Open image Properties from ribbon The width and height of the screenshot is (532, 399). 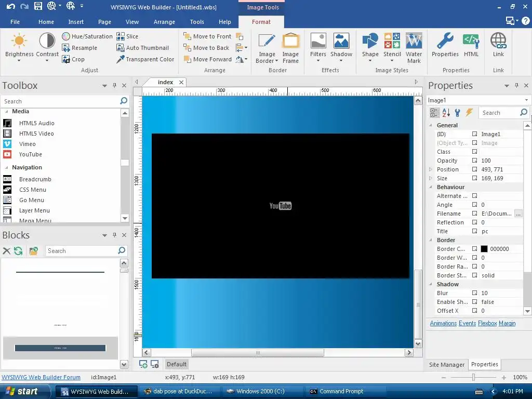click(445, 45)
